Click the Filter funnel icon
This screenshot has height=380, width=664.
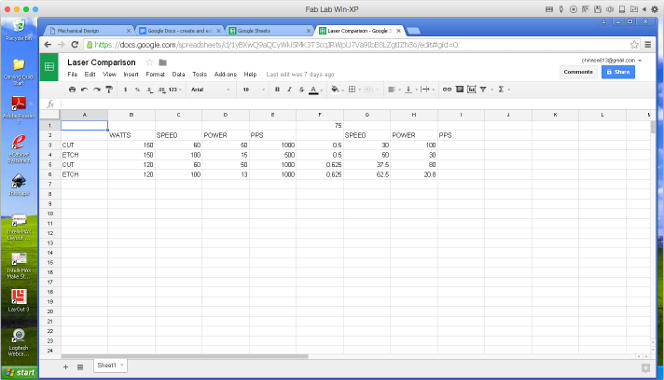pyautogui.click(x=483, y=89)
